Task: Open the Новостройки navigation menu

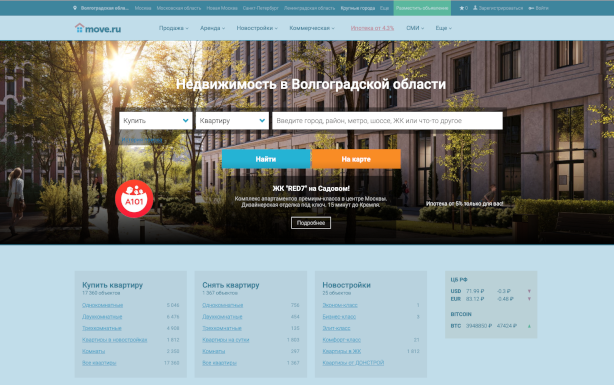Action: pyautogui.click(x=257, y=28)
